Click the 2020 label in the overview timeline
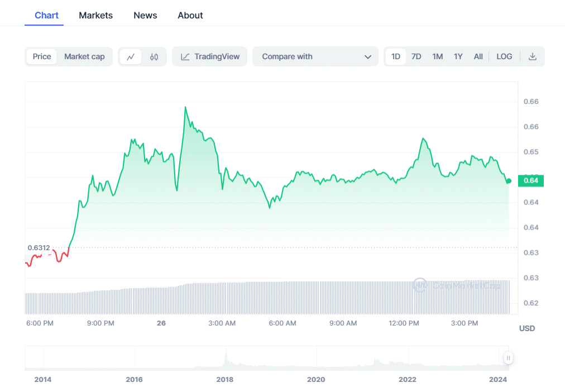Viewport: 565px width, 392px height. click(316, 379)
